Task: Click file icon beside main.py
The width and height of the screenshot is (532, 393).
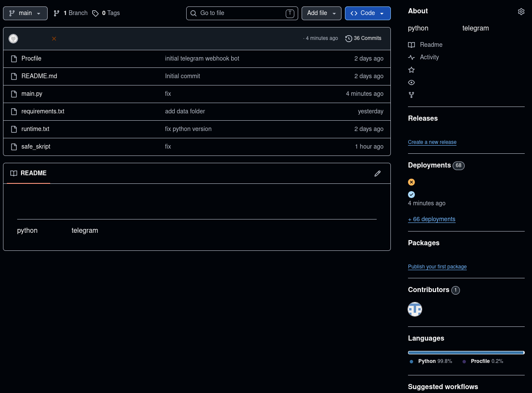Action: [x=14, y=94]
